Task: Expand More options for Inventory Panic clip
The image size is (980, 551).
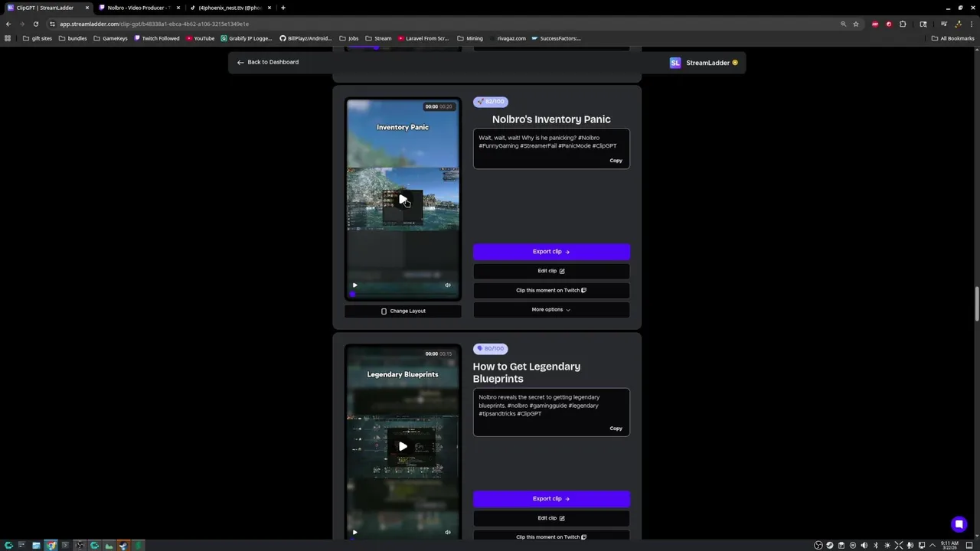Action: point(551,309)
